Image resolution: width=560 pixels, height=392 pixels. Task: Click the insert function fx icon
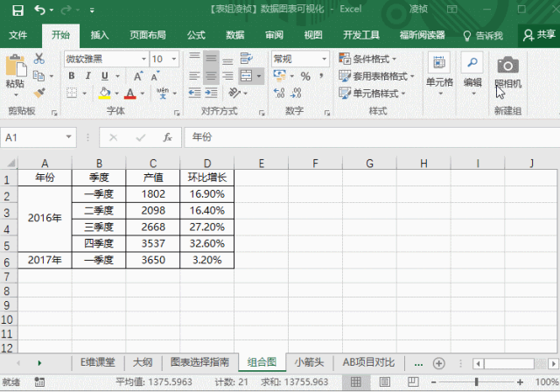(x=167, y=137)
